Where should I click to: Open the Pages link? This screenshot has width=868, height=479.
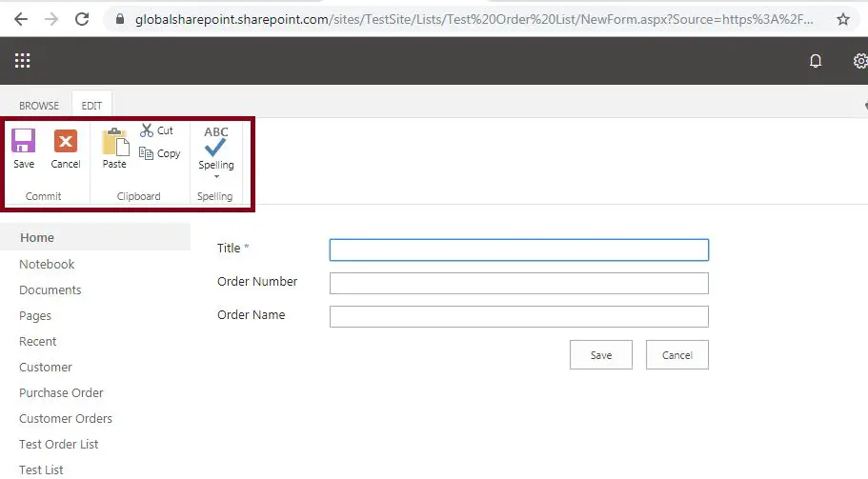tap(35, 316)
